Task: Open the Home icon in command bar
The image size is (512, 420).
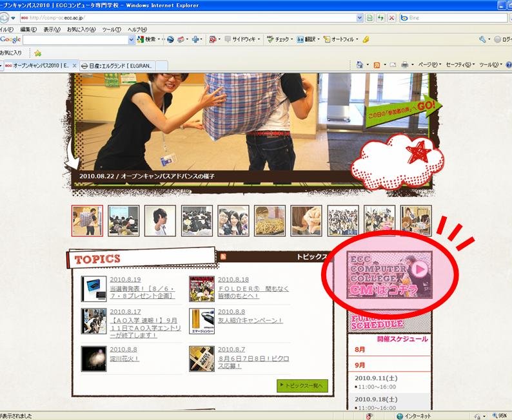Action: [x=360, y=65]
